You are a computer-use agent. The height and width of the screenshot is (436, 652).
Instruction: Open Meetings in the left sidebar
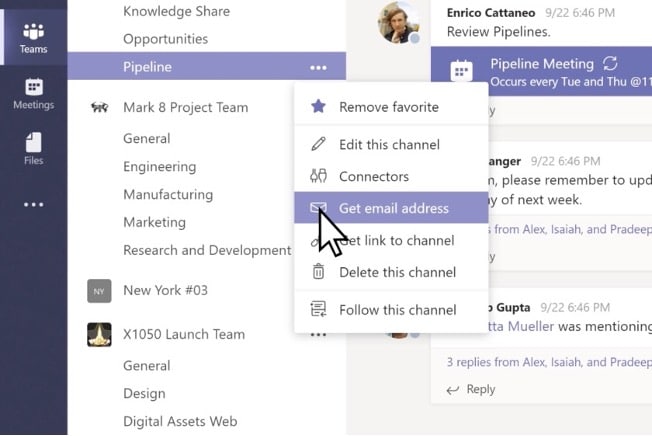click(33, 94)
